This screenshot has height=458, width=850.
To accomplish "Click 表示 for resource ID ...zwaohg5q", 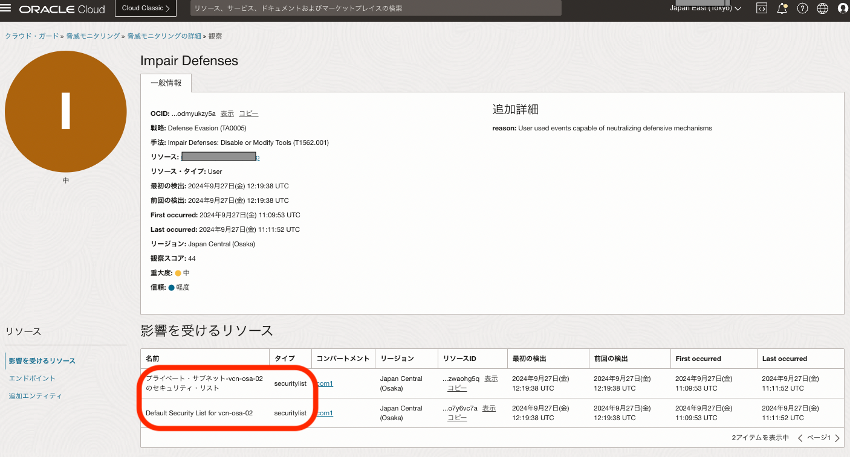I will (491, 378).
